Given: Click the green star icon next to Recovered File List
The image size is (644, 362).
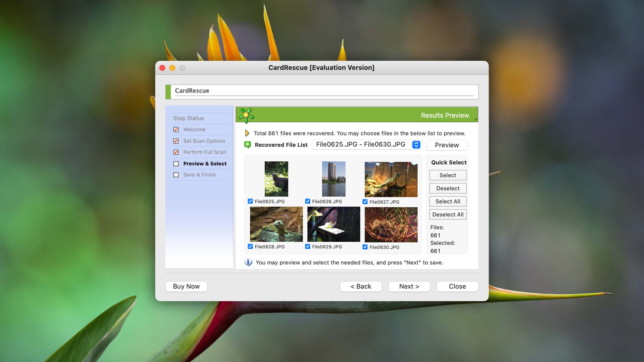Looking at the screenshot, I should (248, 145).
